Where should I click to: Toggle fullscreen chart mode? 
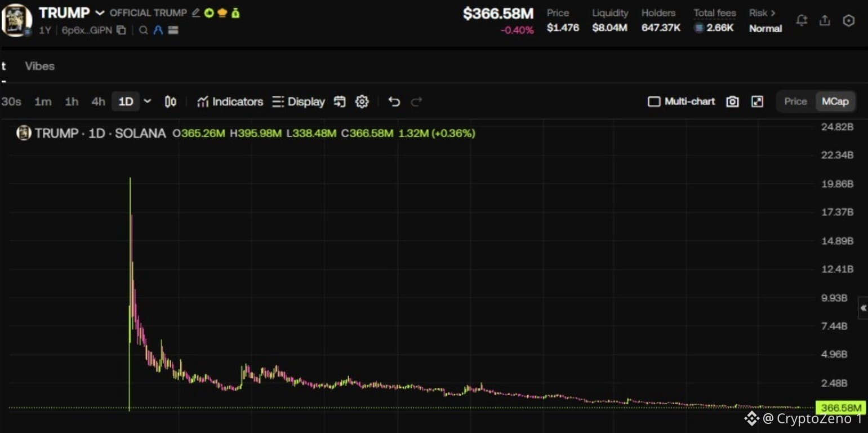click(x=758, y=101)
